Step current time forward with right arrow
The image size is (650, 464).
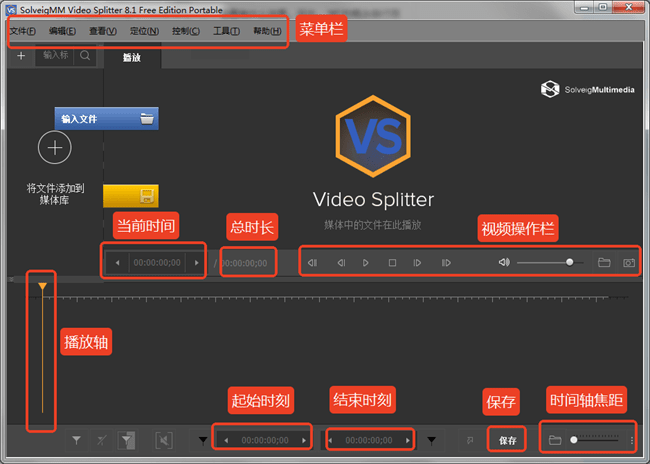click(x=196, y=263)
